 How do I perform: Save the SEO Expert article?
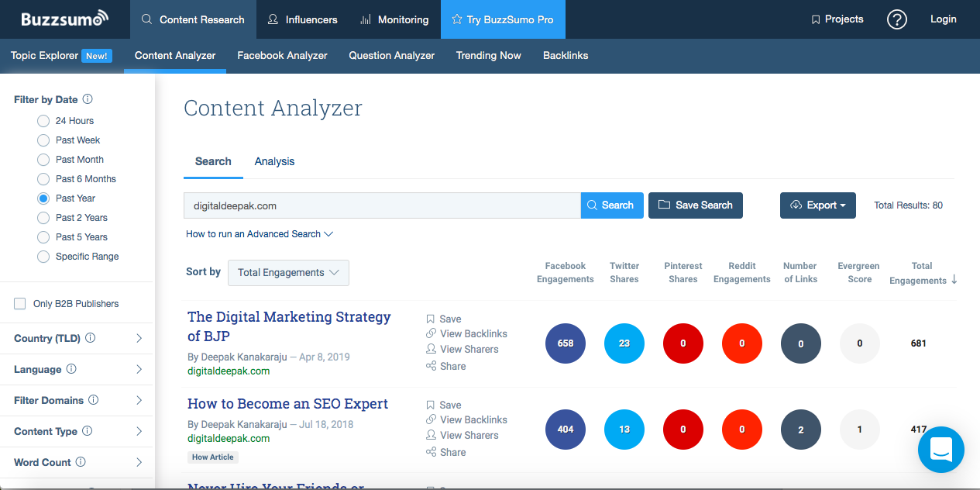point(444,405)
